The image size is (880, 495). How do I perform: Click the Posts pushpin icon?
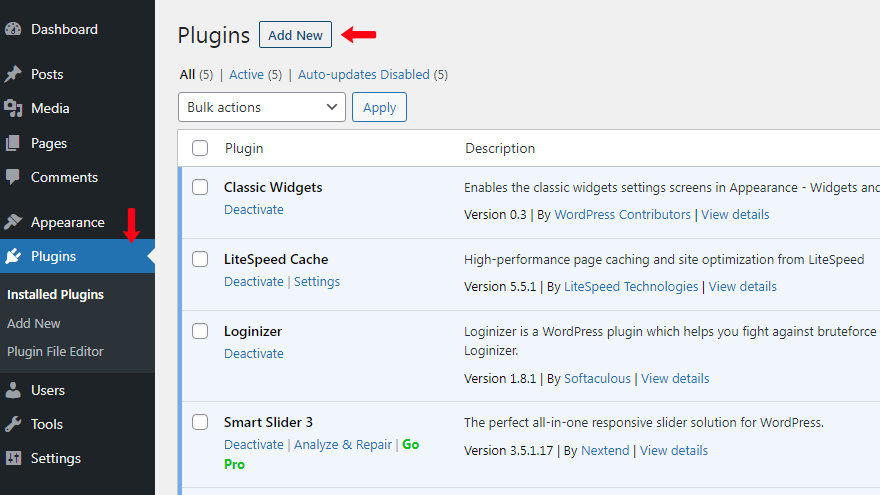tap(13, 75)
